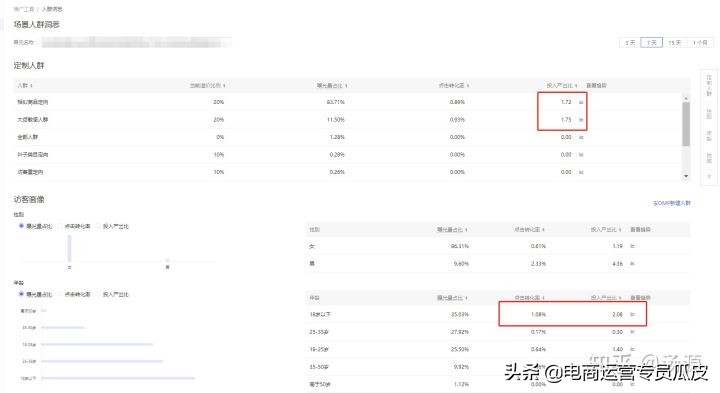Open trend icon in the 0.29% exposure row

(581, 155)
